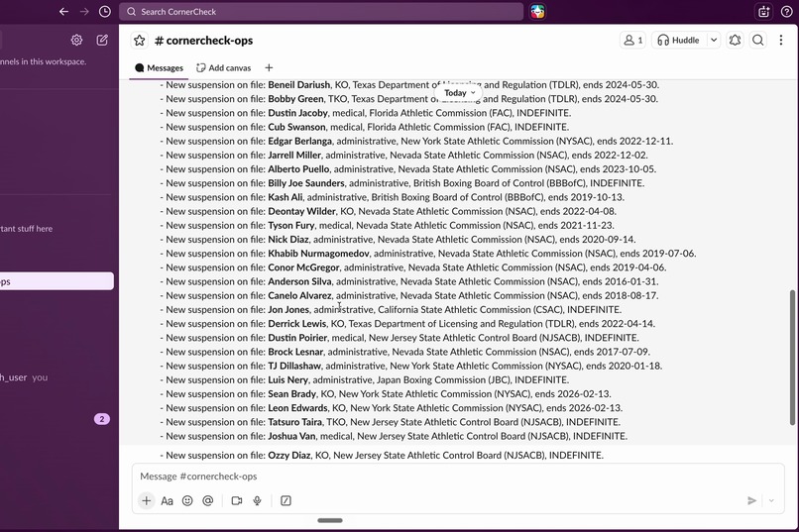Click the top bar sparkle box icon
Image resolution: width=799 pixels, height=532 pixels.
tap(763, 11)
